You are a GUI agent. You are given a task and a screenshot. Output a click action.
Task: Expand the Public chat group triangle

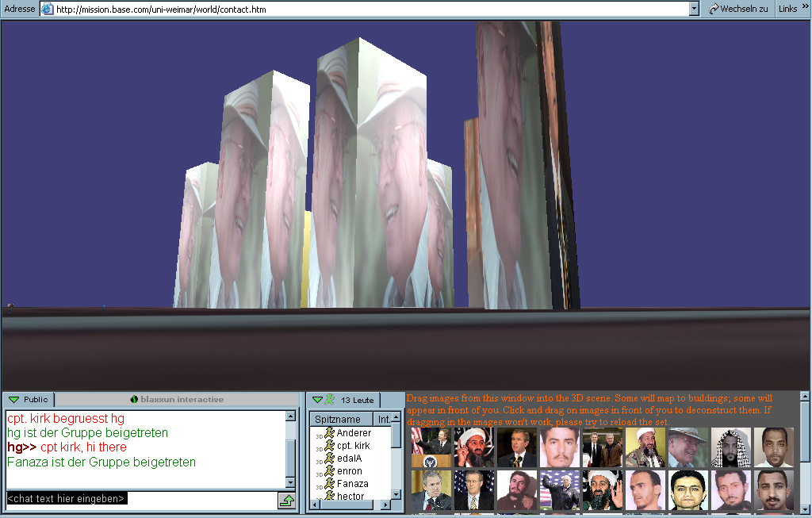pos(14,400)
